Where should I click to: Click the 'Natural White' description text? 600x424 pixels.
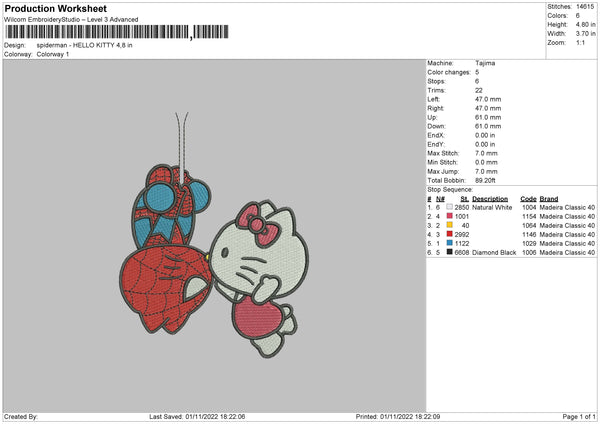tap(492, 207)
